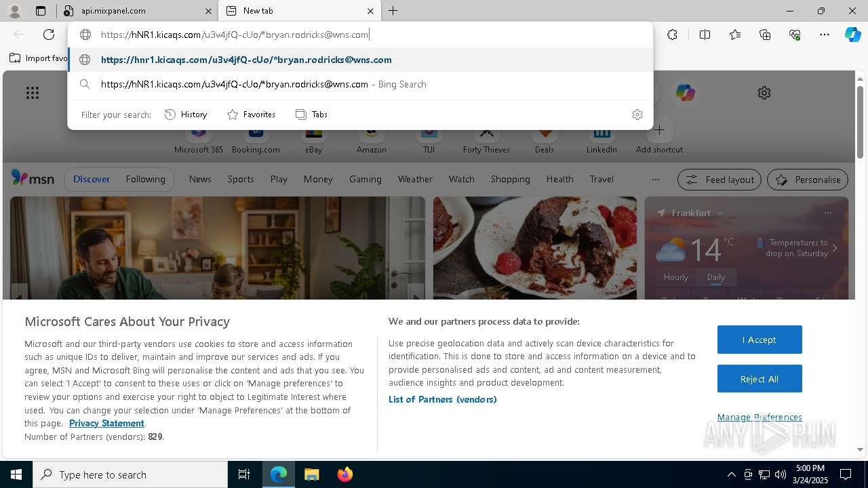
Task: Toggle Split screen icon in toolbar
Action: [x=705, y=35]
